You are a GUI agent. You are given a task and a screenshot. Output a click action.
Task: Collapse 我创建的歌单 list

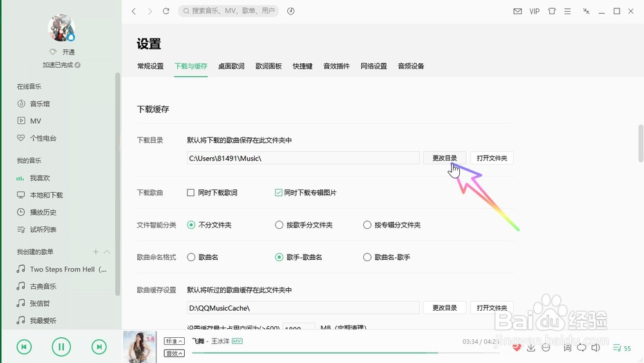click(107, 251)
